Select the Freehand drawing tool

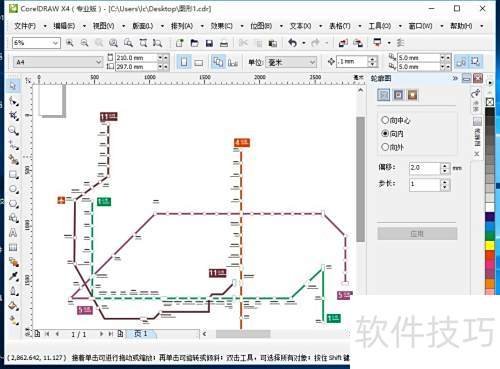13,145
